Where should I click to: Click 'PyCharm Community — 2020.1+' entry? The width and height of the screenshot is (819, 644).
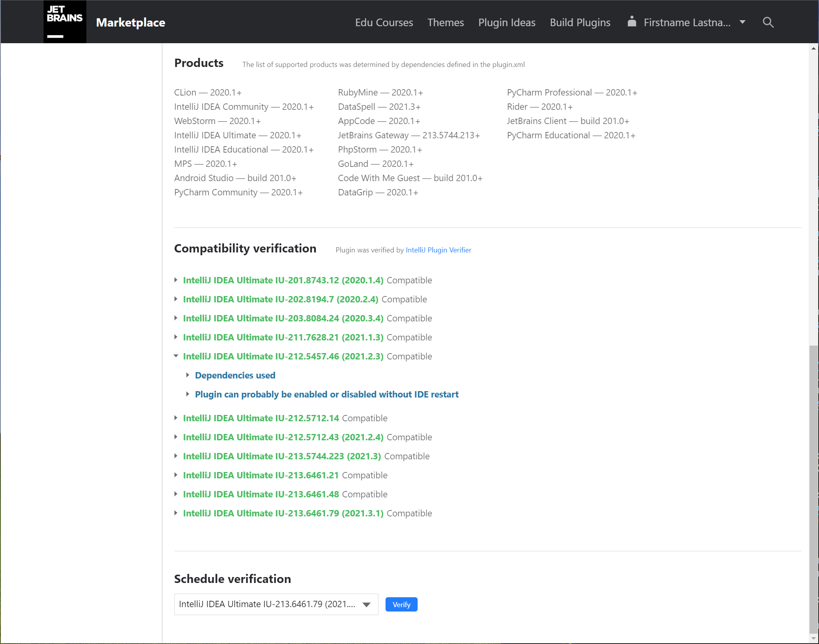pos(239,192)
